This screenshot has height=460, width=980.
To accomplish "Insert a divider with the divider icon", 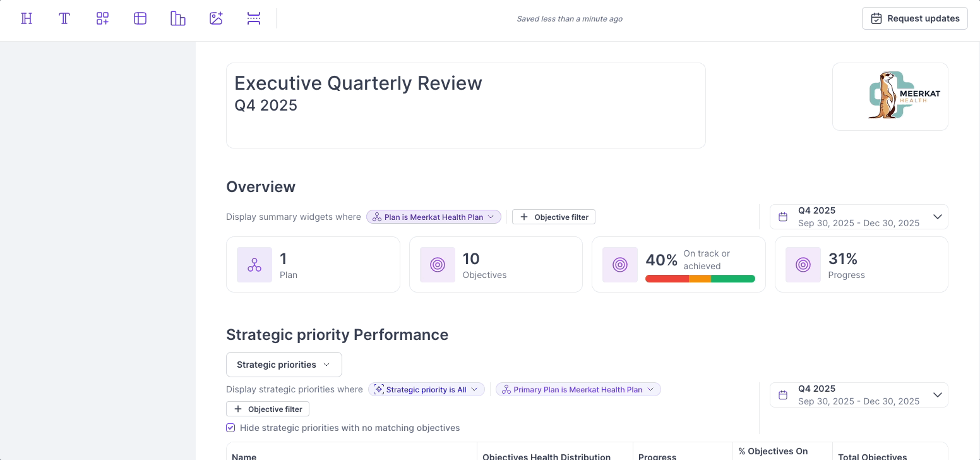I will [254, 18].
